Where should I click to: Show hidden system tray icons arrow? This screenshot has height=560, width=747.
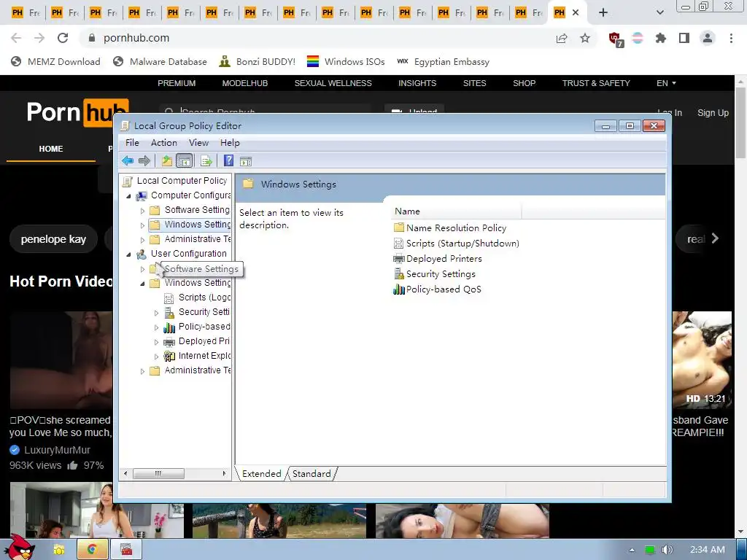click(x=632, y=550)
